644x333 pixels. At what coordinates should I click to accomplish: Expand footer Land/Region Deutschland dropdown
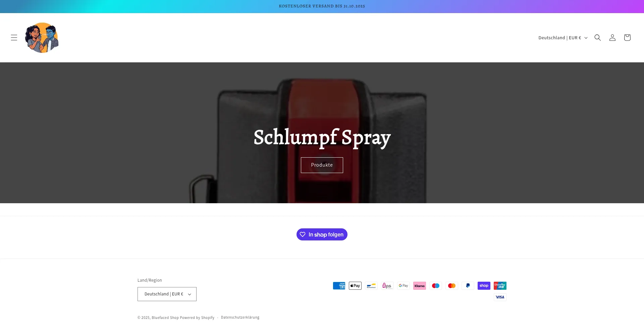point(167,294)
